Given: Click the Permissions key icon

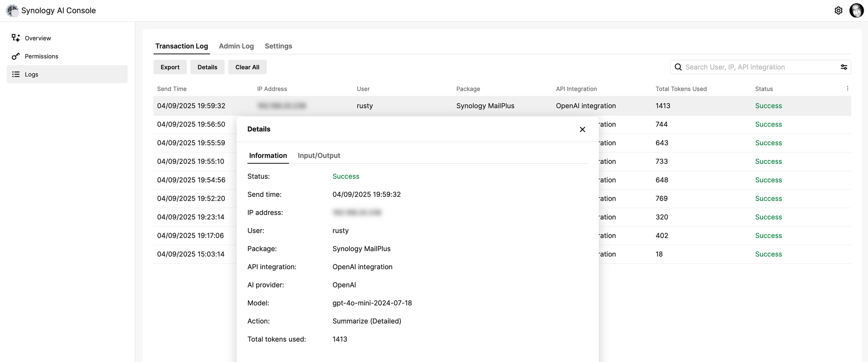Looking at the screenshot, I should [16, 56].
